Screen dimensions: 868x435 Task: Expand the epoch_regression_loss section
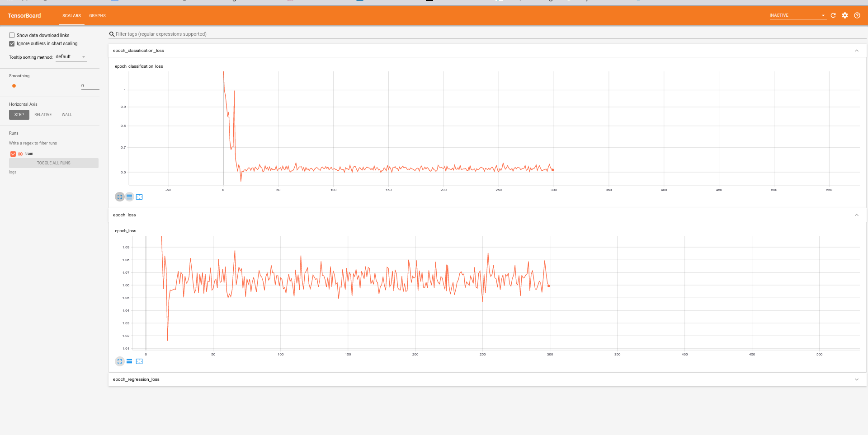click(x=857, y=379)
